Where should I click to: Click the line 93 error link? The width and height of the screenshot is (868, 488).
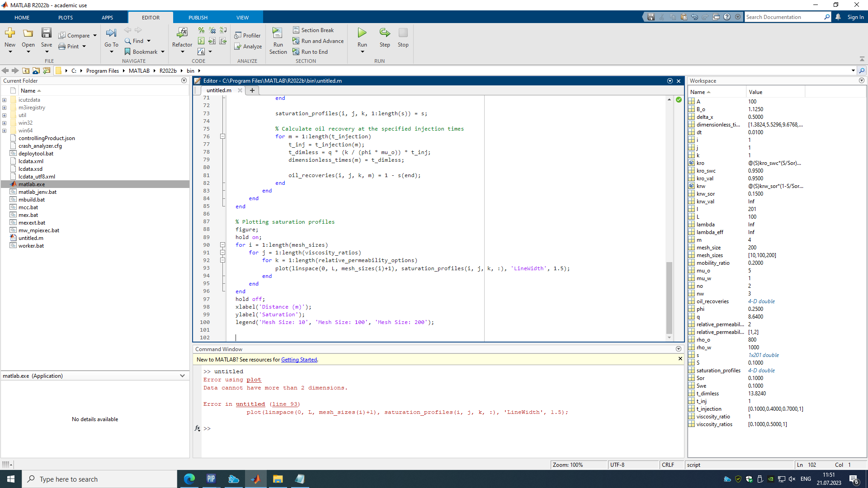[285, 404]
